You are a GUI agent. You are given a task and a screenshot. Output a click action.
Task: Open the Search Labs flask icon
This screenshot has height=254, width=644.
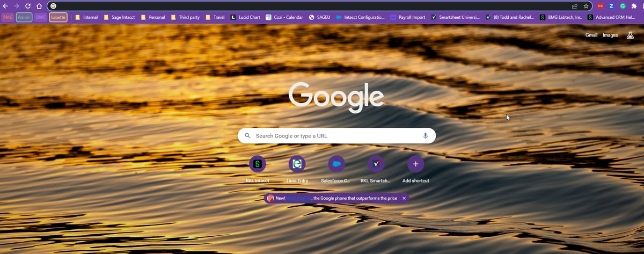(x=630, y=35)
